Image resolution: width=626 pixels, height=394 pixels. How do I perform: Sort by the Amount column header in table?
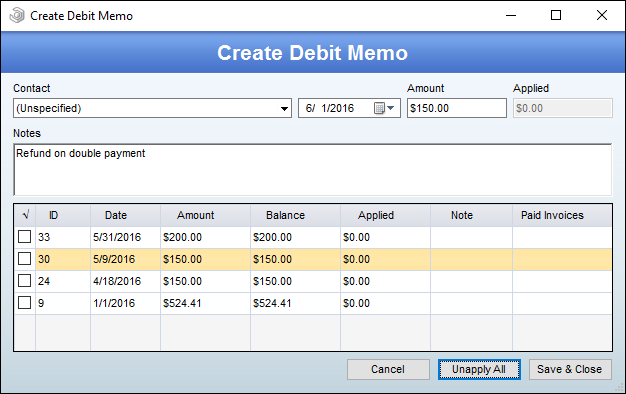[206, 215]
